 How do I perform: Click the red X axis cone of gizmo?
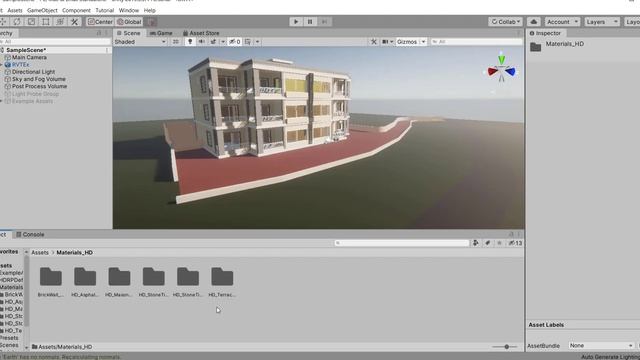(493, 72)
